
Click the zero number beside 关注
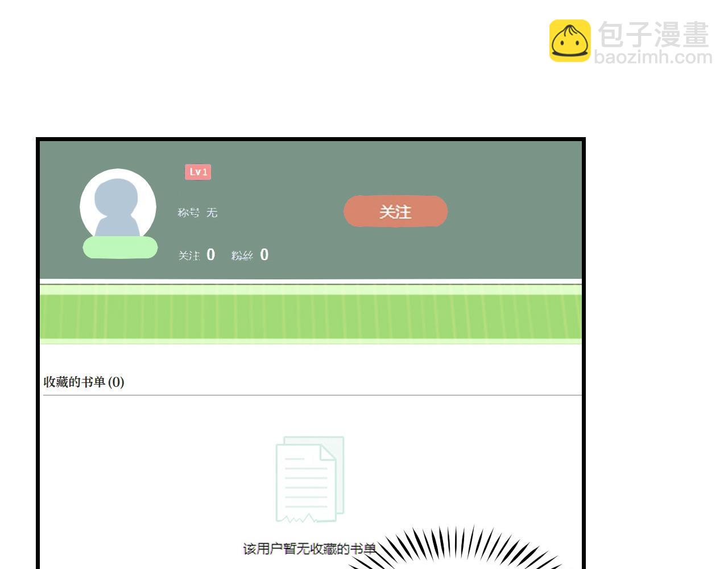pyautogui.click(x=211, y=255)
